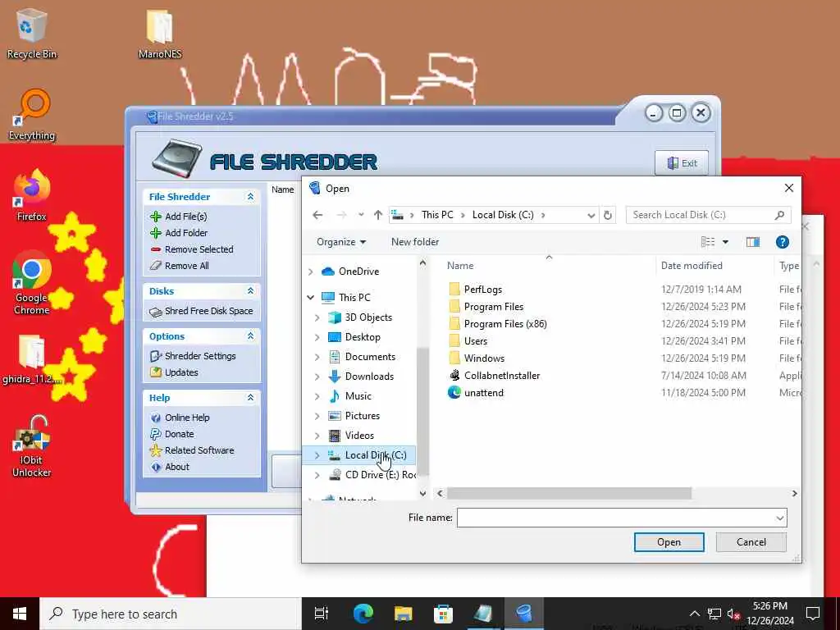Expand the address bar path dropdown
This screenshot has height=630, width=840.
click(x=591, y=216)
